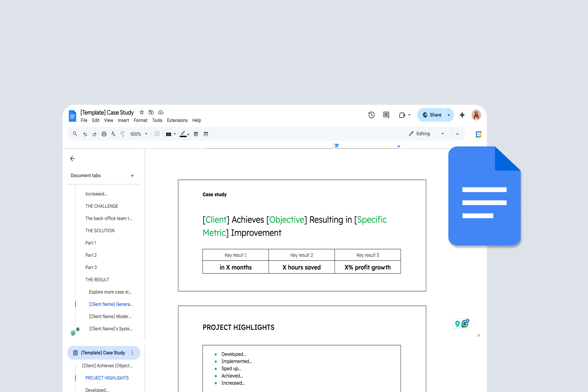Click the 'X hours saved' table cell
The height and width of the screenshot is (392, 588).
[x=302, y=267]
